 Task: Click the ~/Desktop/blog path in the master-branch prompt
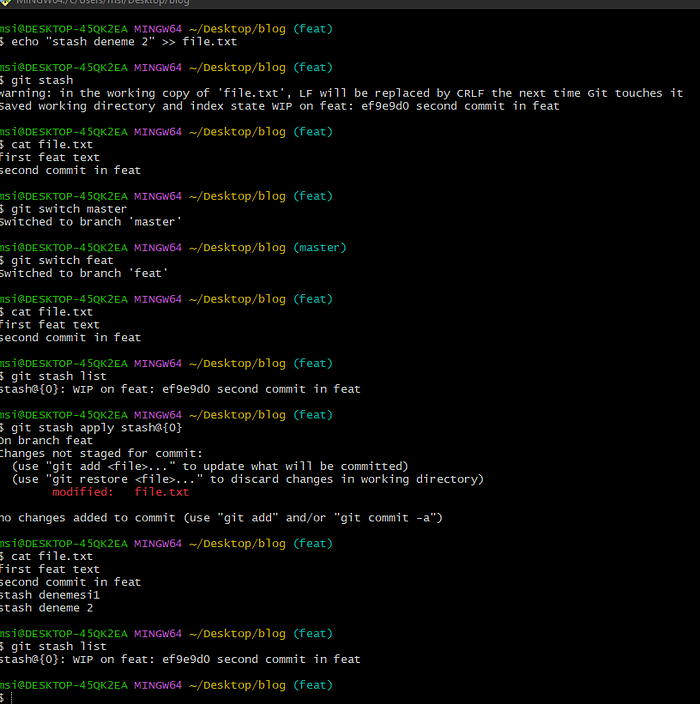[x=237, y=248]
